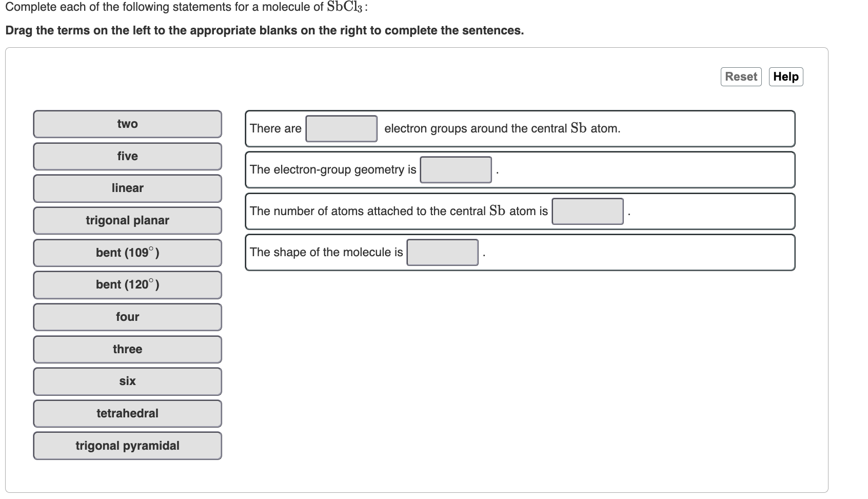Select the "three" term tile
Image resolution: width=868 pixels, height=499 pixels.
127,349
